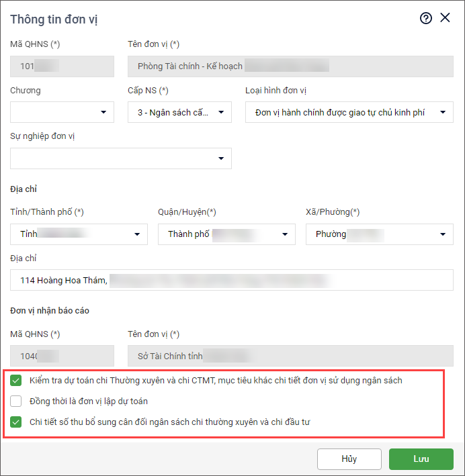Open the Tỉnh/Thành phố dropdown

137,234
